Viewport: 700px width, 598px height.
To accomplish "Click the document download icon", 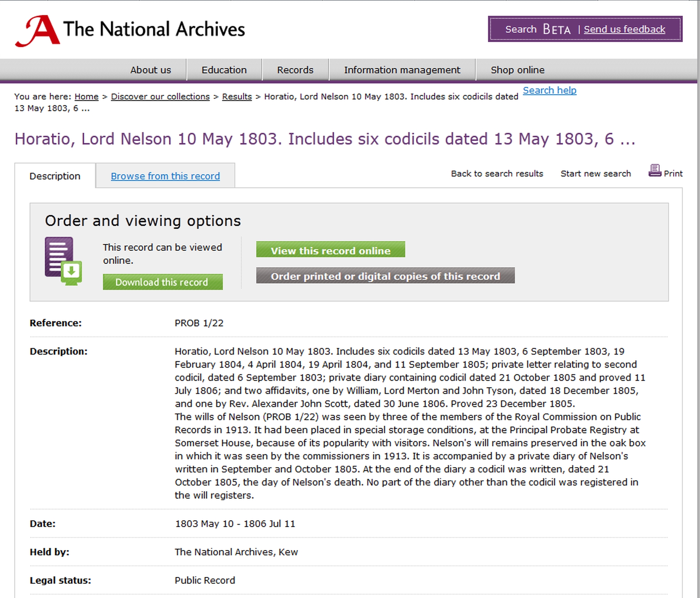I will pyautogui.click(x=63, y=261).
